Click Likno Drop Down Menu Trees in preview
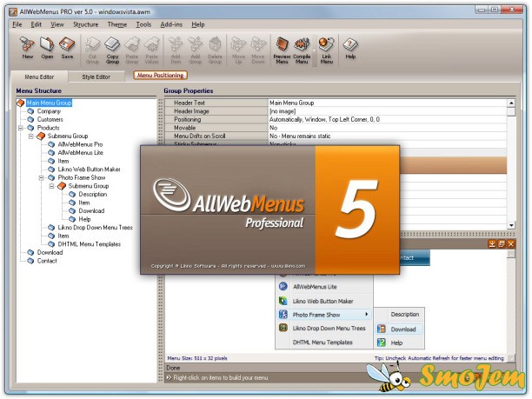532x399 pixels. pos(324,329)
